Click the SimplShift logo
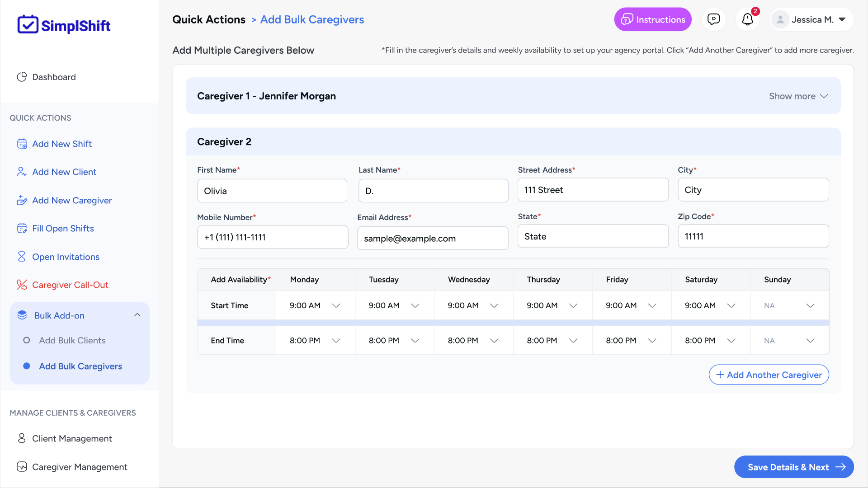This screenshot has width=868, height=488. 63,24
